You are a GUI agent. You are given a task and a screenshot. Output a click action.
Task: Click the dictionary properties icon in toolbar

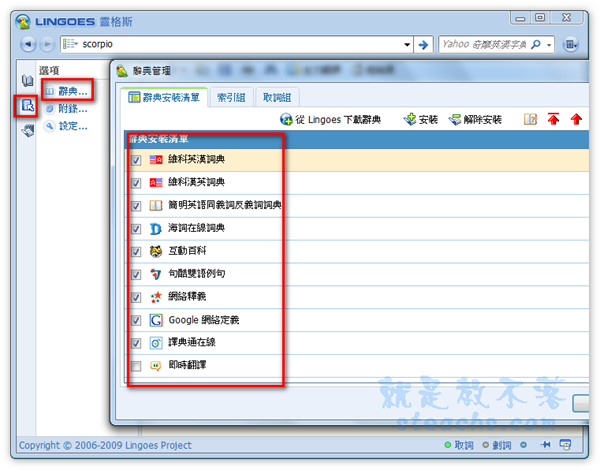[530, 119]
